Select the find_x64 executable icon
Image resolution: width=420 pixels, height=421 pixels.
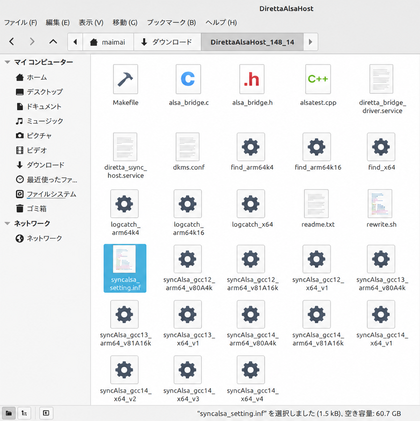(381, 147)
